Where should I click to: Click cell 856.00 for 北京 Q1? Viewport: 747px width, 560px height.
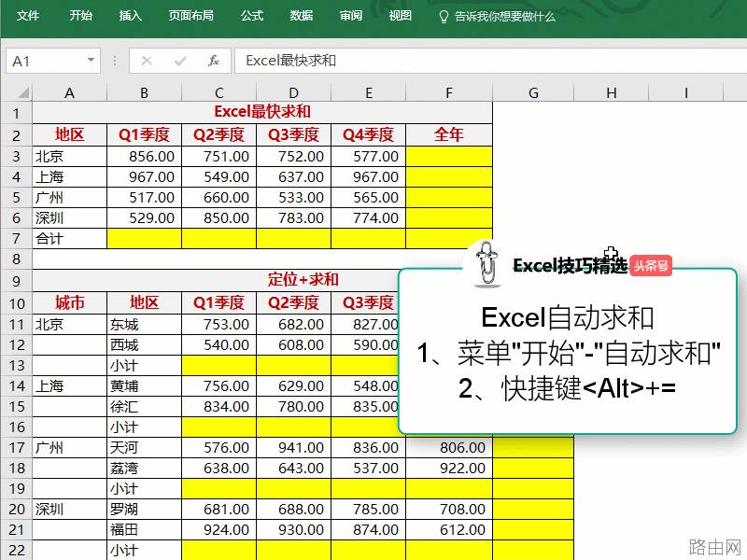[x=145, y=156]
